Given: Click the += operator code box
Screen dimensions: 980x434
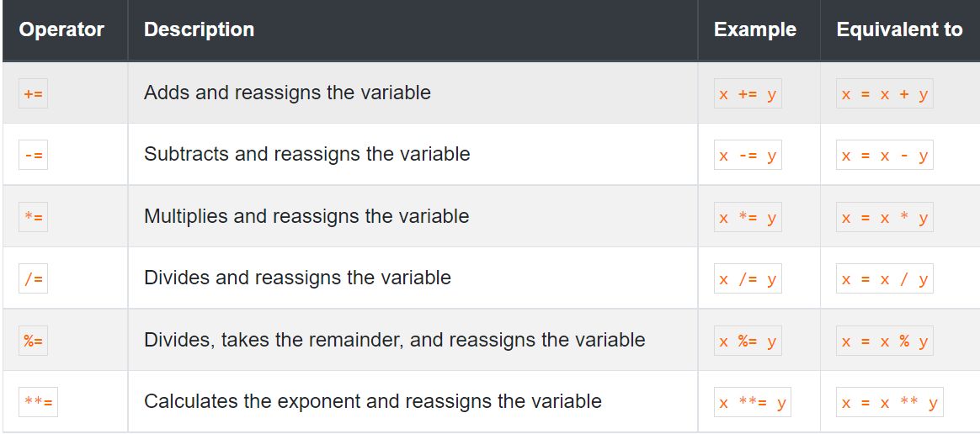Looking at the screenshot, I should point(33,93).
